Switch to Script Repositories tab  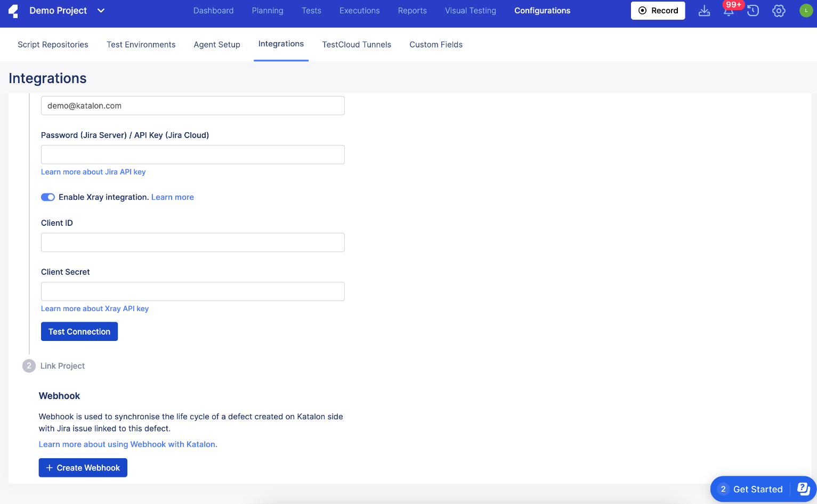click(53, 45)
